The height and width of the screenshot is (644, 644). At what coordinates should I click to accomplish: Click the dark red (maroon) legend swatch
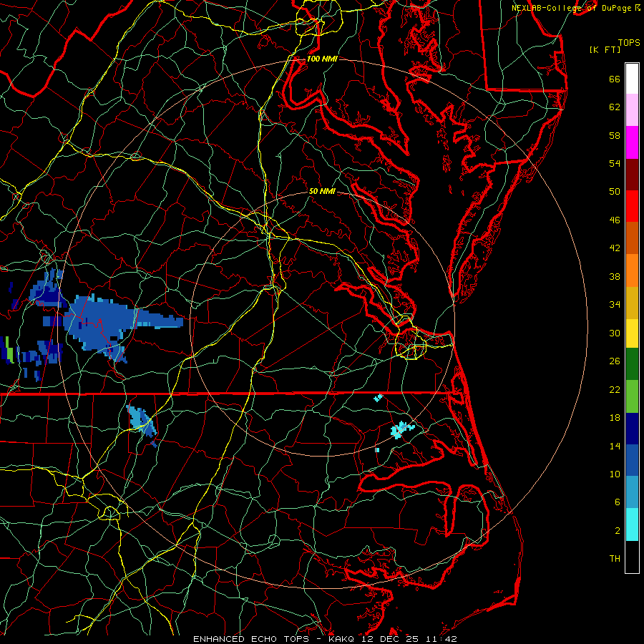[x=632, y=175]
